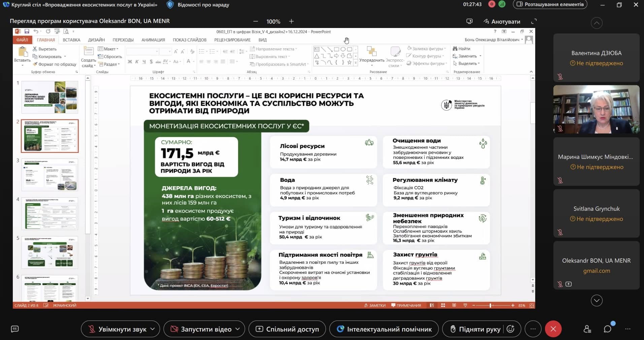The height and width of the screenshot is (340, 644).
Task: Click the print preview icon in quick access
Action: (66, 31)
